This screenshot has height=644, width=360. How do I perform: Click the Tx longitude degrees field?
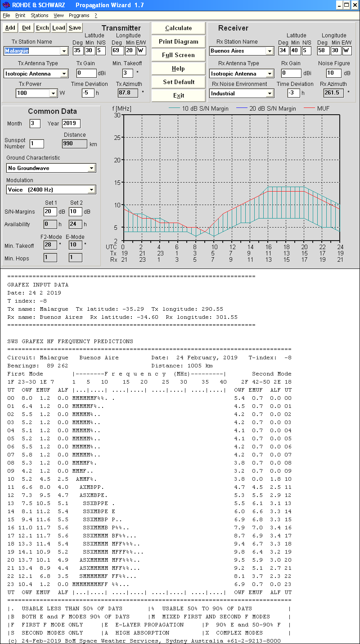pos(118,50)
